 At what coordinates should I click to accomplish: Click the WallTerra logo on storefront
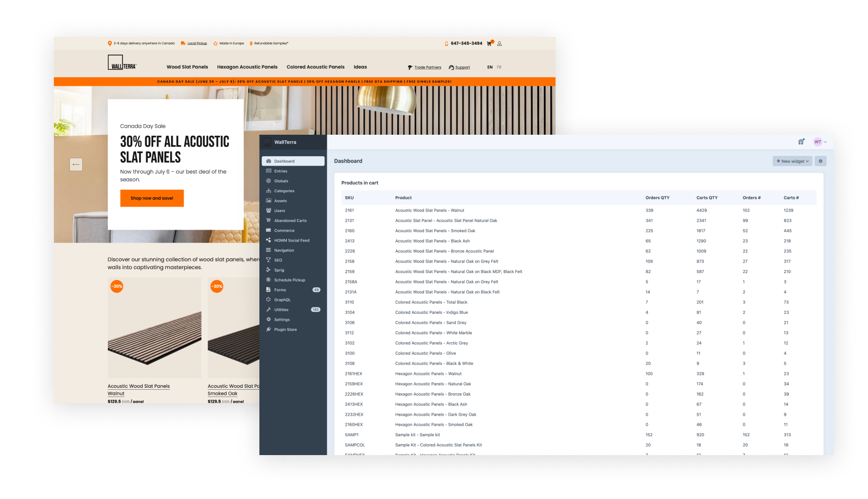pos(122,62)
